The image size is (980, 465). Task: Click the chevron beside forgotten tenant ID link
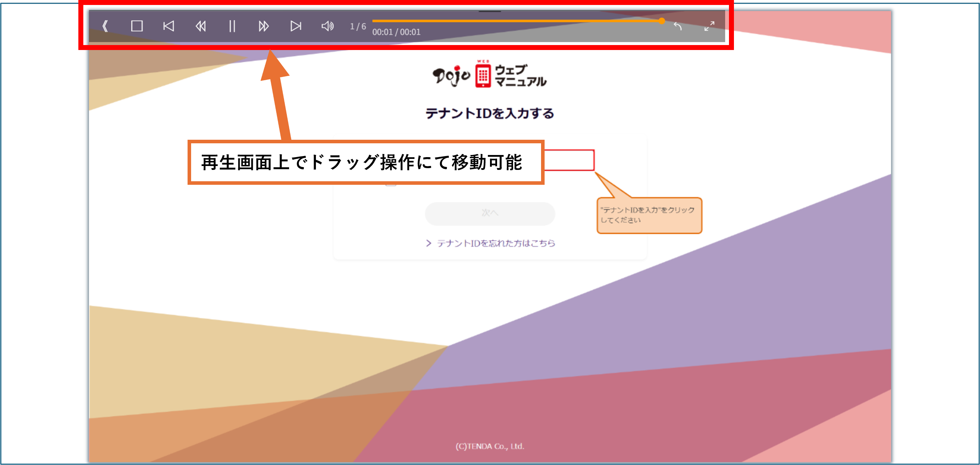429,243
